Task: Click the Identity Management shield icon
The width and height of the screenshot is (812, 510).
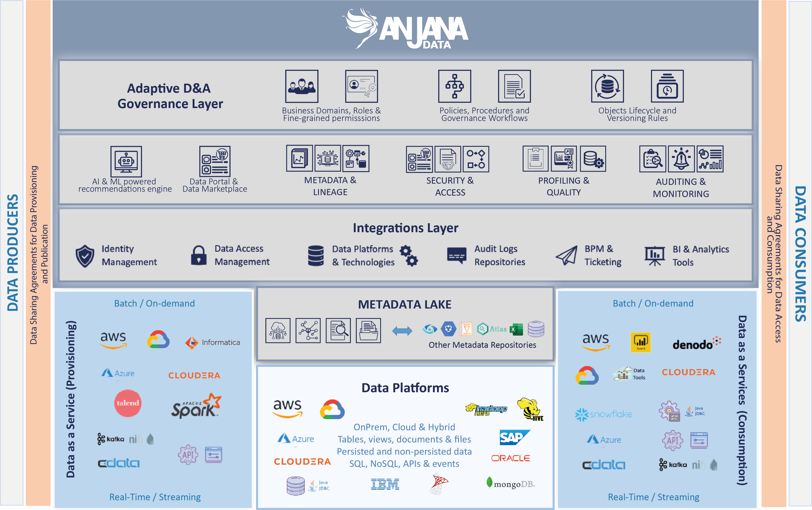Action: pos(85,256)
